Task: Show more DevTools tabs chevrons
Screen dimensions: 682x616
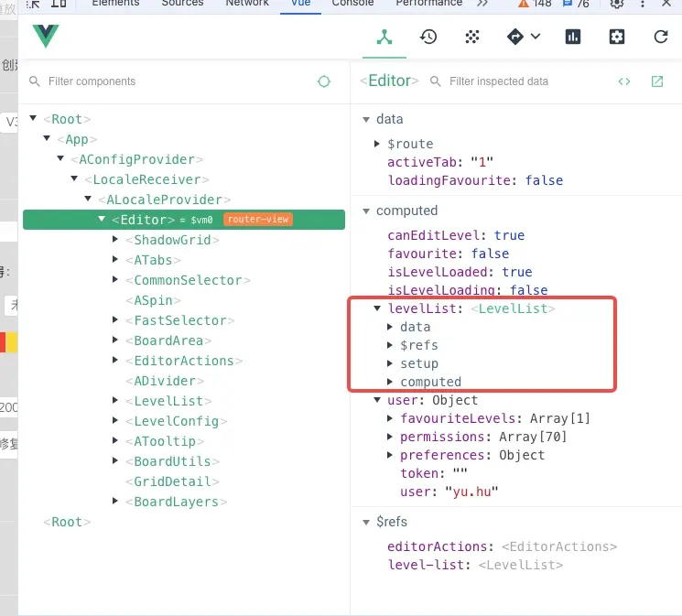Action: pyautogui.click(x=482, y=4)
